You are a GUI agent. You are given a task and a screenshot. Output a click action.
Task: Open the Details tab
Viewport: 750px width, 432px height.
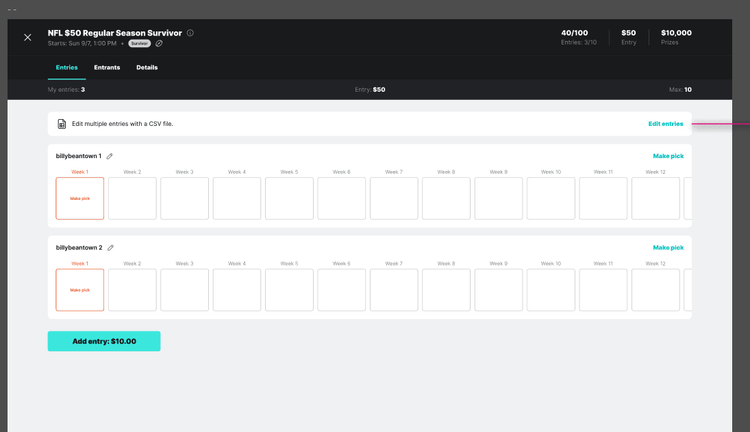[x=147, y=67]
